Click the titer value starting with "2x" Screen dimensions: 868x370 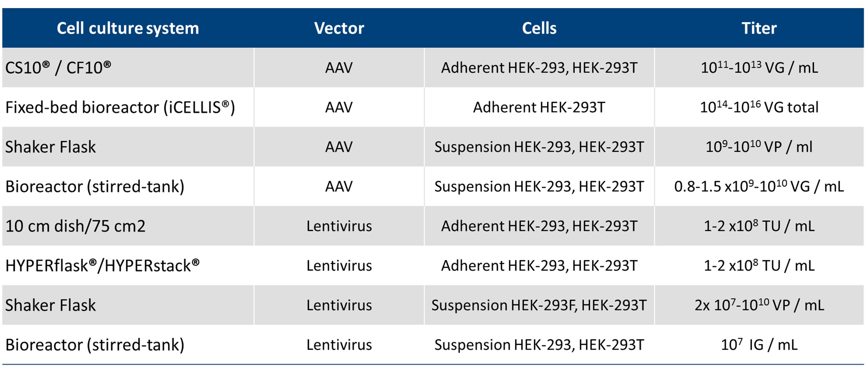click(759, 305)
